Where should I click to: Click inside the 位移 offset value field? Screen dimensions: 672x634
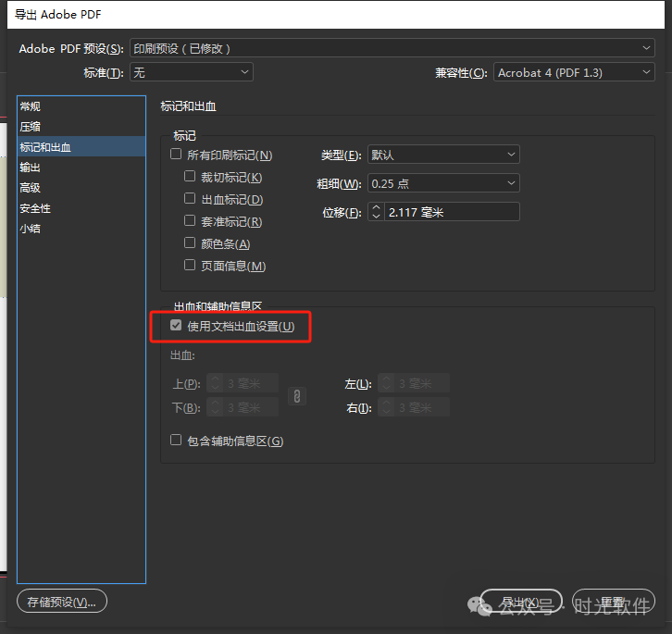tap(452, 212)
